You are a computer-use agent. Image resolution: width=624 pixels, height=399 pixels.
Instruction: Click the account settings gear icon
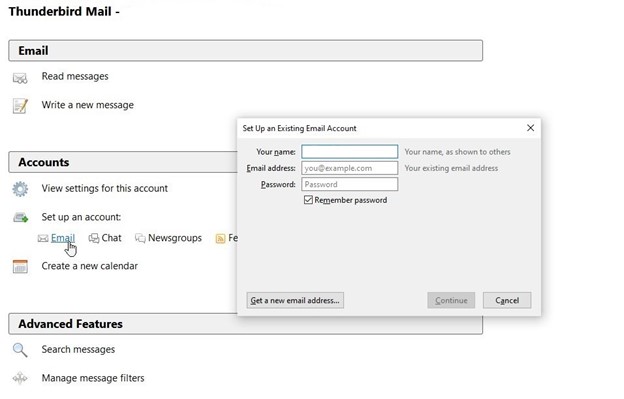coord(20,189)
